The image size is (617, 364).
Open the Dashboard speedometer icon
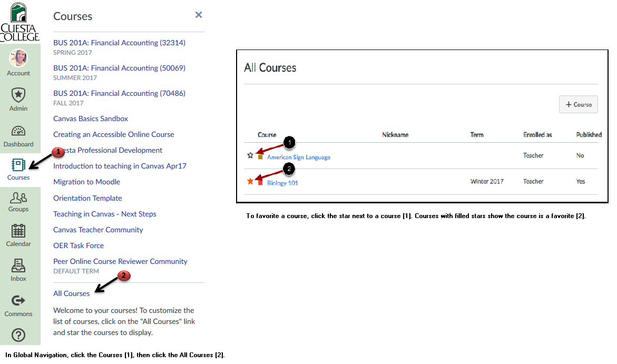18,131
